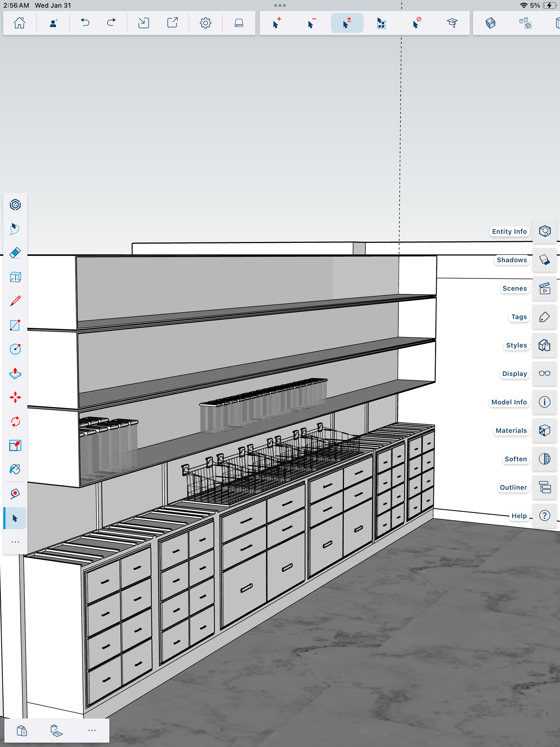Open the Entity Info panel

[545, 231]
